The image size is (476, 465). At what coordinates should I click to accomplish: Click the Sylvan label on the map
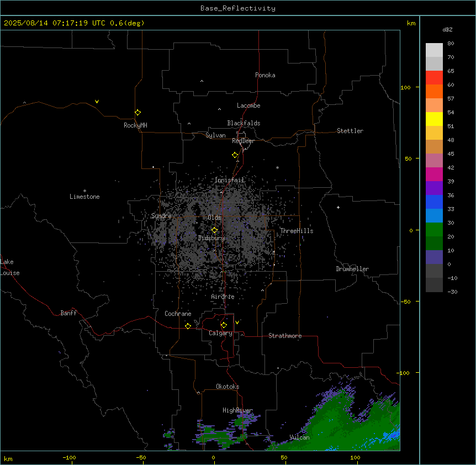(215, 135)
